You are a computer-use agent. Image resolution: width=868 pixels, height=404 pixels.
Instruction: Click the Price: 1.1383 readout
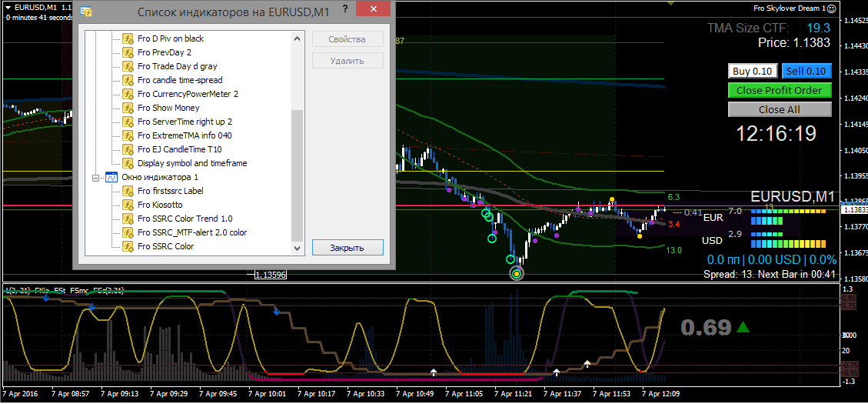point(794,42)
